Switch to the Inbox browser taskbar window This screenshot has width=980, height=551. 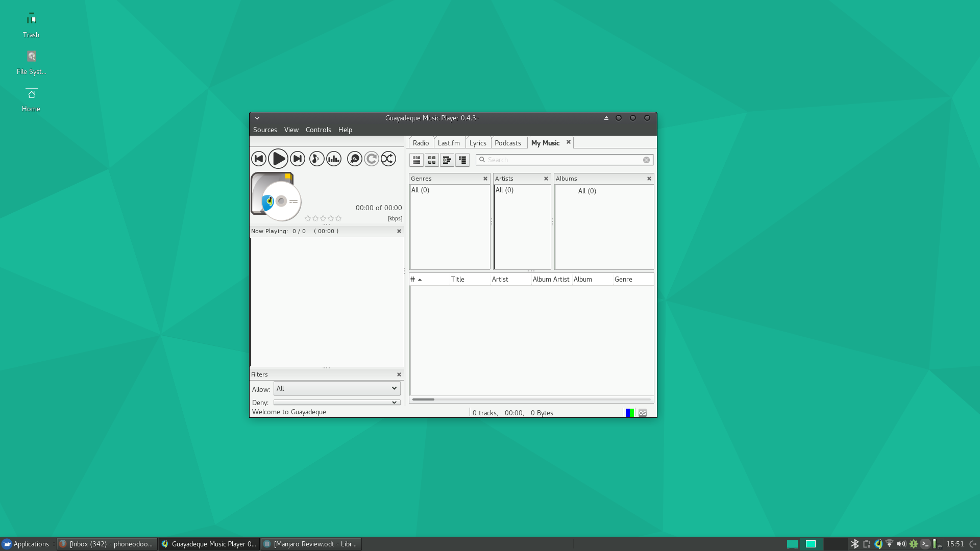106,544
